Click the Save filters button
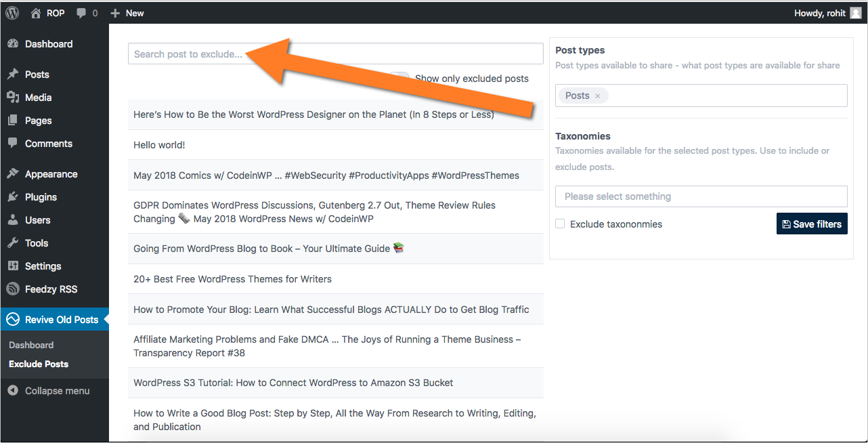Image resolution: width=868 pixels, height=443 pixels. (812, 224)
